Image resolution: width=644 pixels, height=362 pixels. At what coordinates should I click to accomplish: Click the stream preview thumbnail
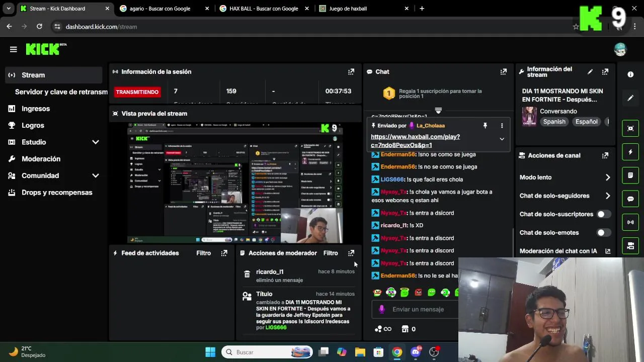click(x=235, y=183)
